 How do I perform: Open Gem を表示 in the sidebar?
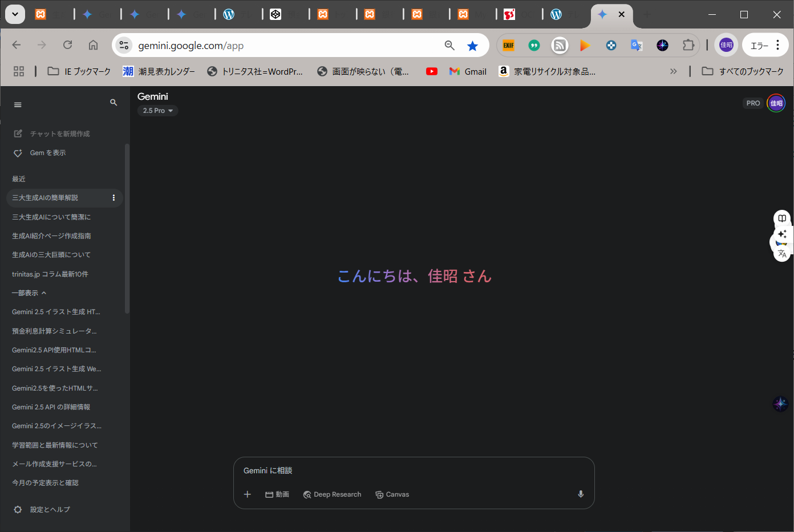pyautogui.click(x=40, y=153)
